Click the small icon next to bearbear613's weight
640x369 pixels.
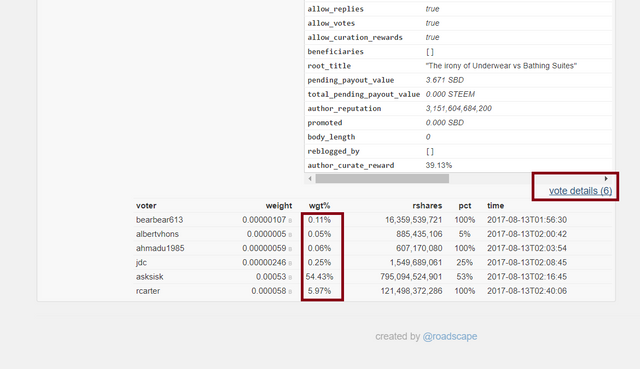click(290, 220)
